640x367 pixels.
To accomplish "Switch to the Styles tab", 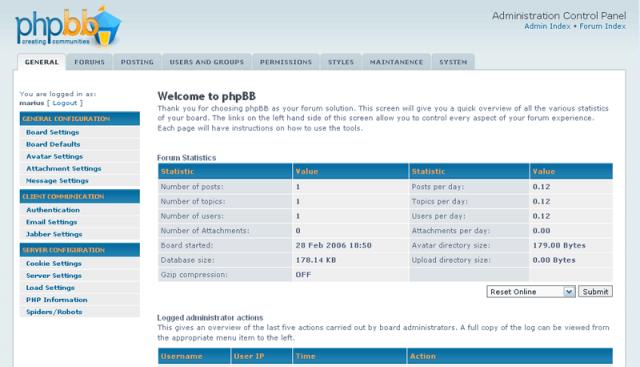I will (341, 62).
